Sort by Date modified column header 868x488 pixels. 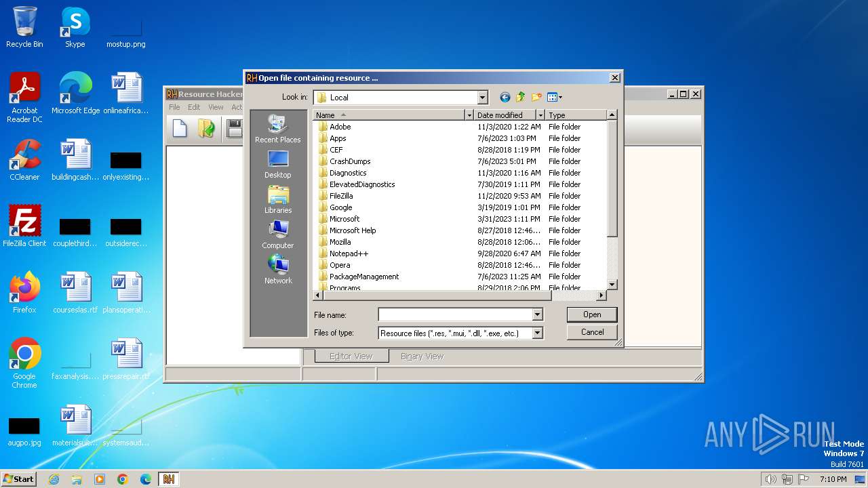pyautogui.click(x=505, y=115)
